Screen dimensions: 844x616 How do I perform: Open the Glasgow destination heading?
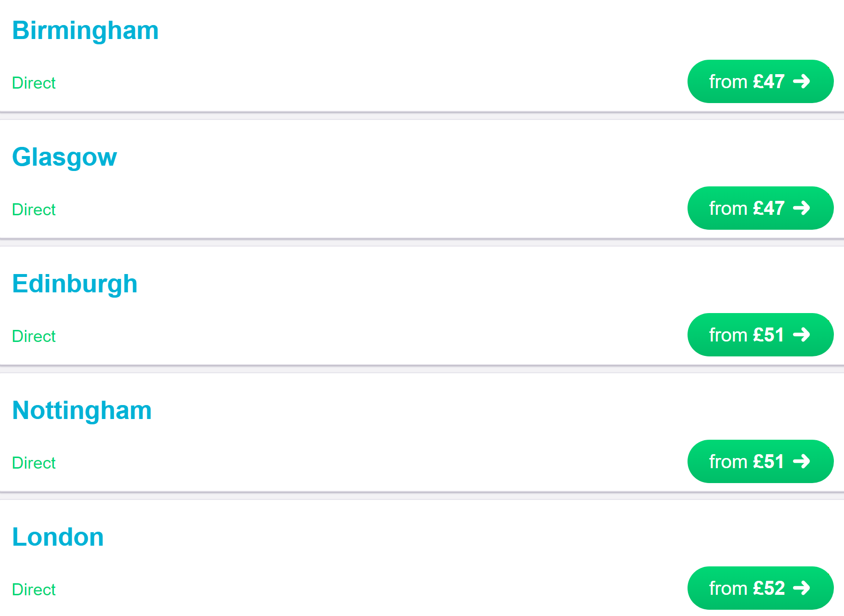click(65, 157)
